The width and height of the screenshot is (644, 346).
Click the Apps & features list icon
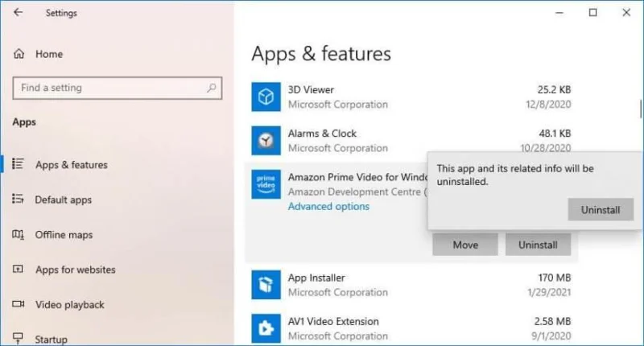pyautogui.click(x=18, y=164)
